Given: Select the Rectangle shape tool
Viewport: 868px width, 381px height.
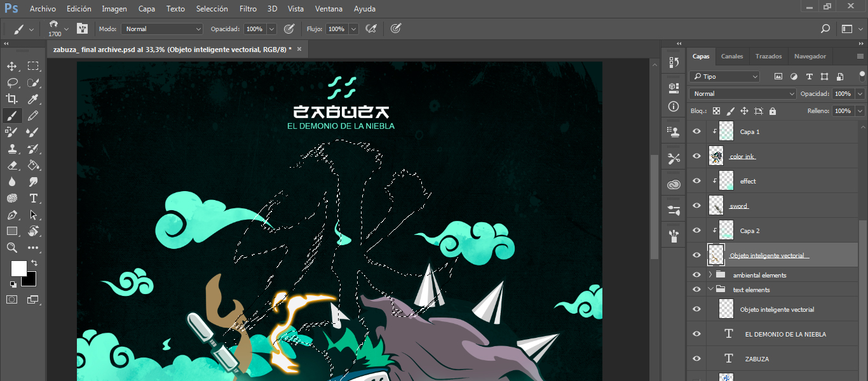Looking at the screenshot, I should tap(12, 231).
